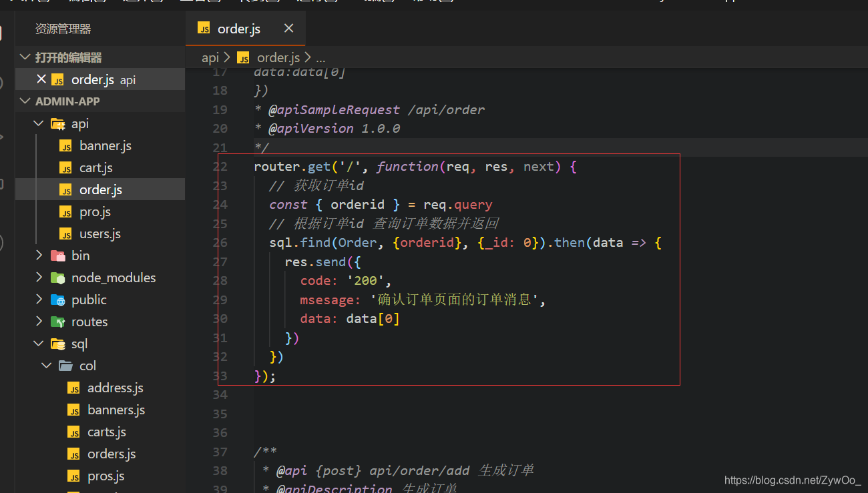Click line number 26 in the gutter
The image size is (868, 493).
pyautogui.click(x=220, y=243)
